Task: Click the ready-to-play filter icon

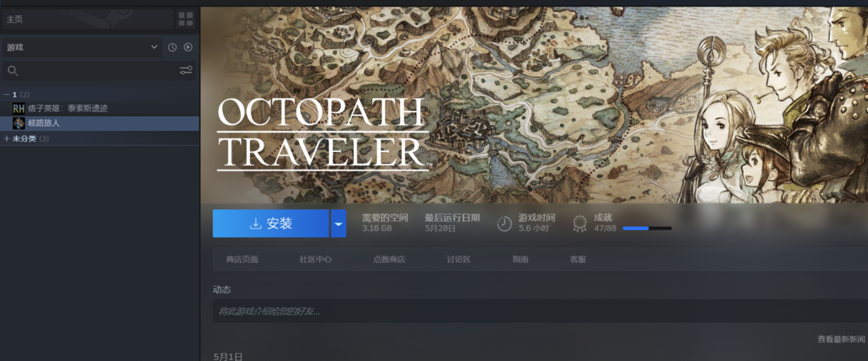Action: (188, 47)
